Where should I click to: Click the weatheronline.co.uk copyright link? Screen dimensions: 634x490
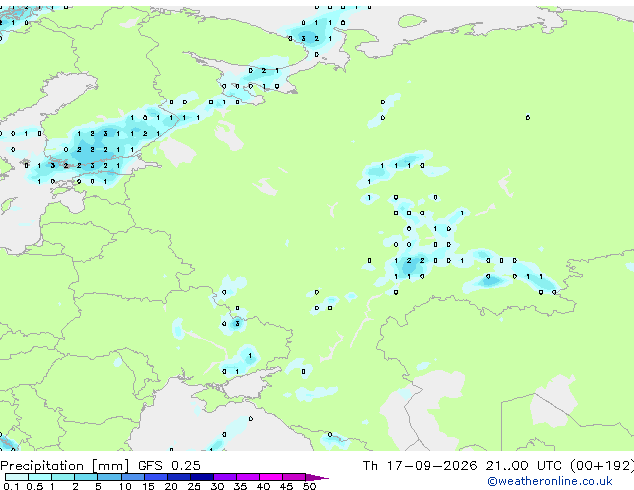550,481
